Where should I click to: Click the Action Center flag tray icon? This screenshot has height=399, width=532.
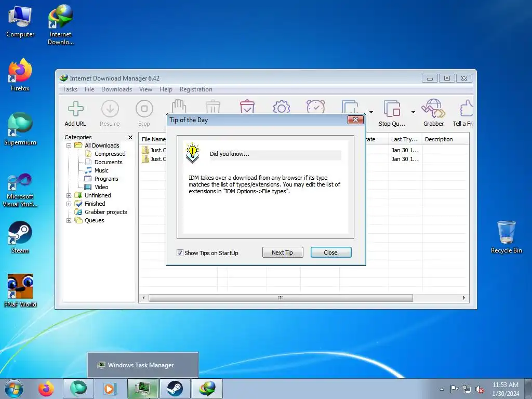pyautogui.click(x=454, y=389)
